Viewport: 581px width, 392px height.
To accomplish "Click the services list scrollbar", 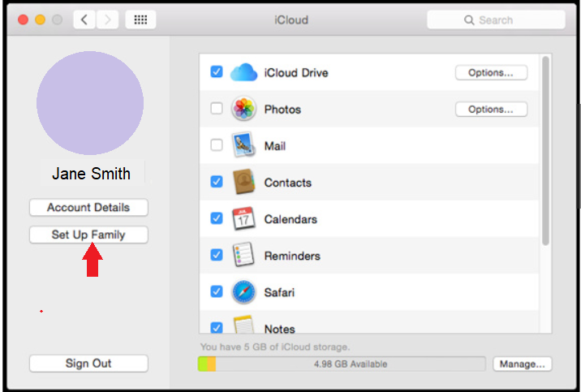I will coord(545,150).
